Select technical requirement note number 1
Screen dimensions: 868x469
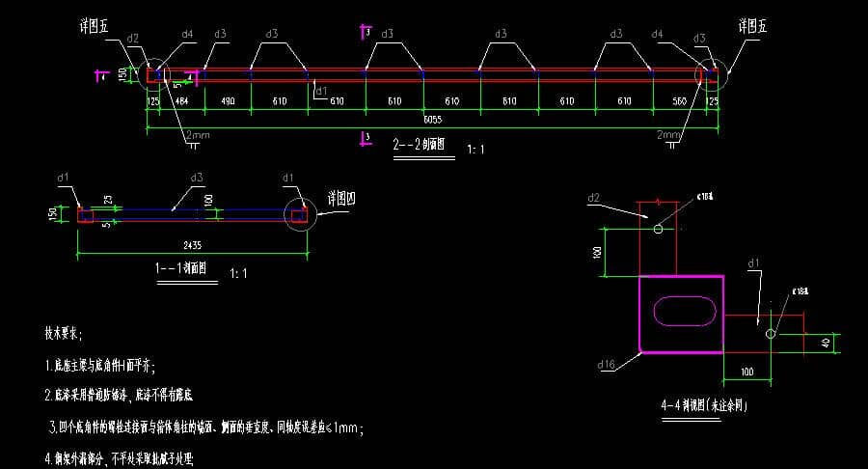[99, 366]
